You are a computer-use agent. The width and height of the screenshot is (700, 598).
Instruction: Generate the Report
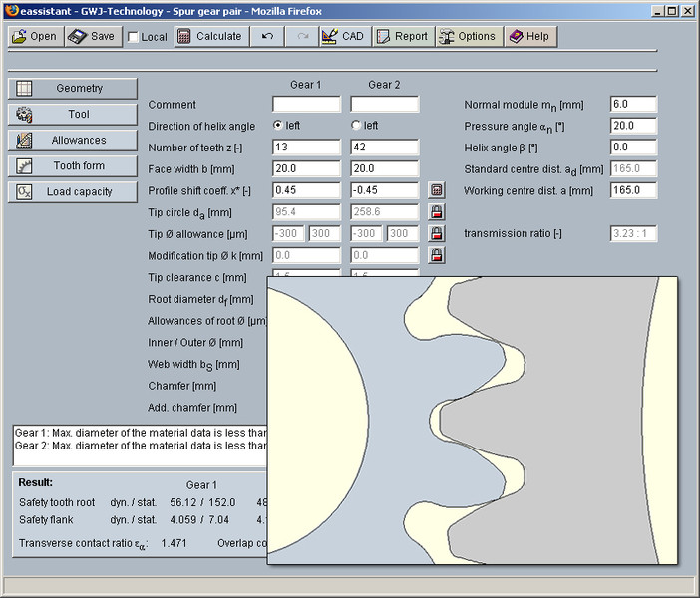(401, 36)
